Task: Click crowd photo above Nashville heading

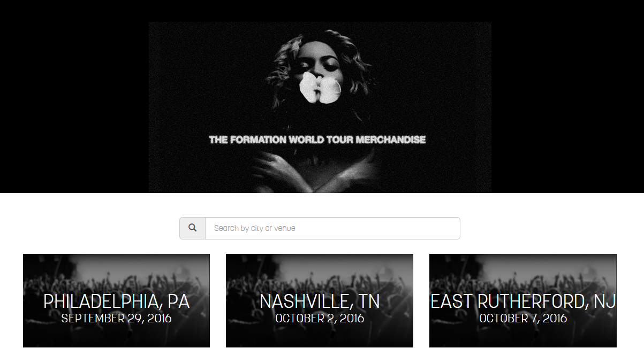Action: (320, 273)
